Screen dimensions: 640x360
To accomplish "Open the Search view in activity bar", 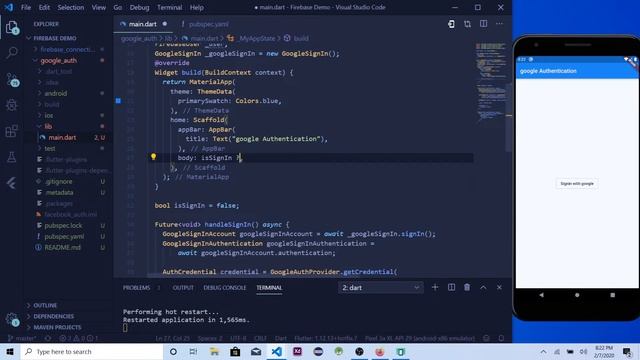I will [12, 52].
